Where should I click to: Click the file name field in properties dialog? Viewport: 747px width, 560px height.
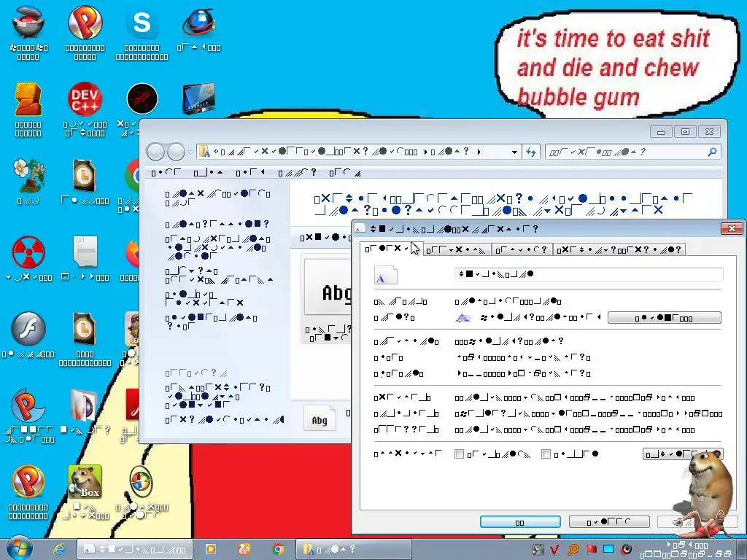pyautogui.click(x=589, y=274)
